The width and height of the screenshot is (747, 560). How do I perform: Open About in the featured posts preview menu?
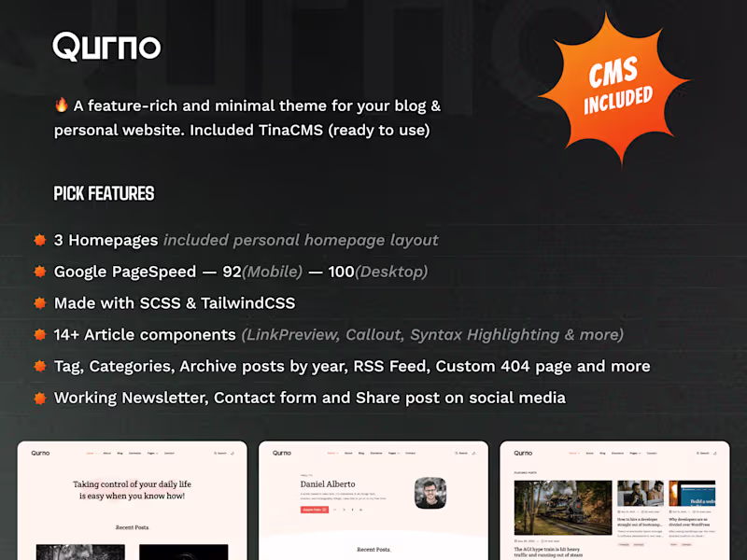tap(590, 454)
